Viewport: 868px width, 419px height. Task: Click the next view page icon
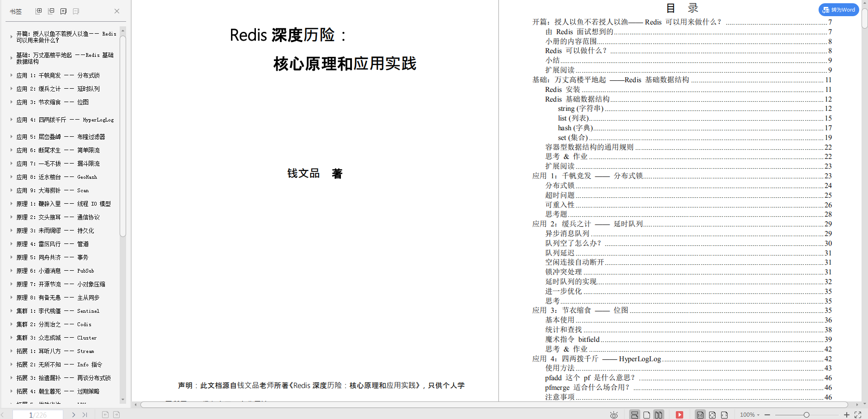[x=116, y=415]
